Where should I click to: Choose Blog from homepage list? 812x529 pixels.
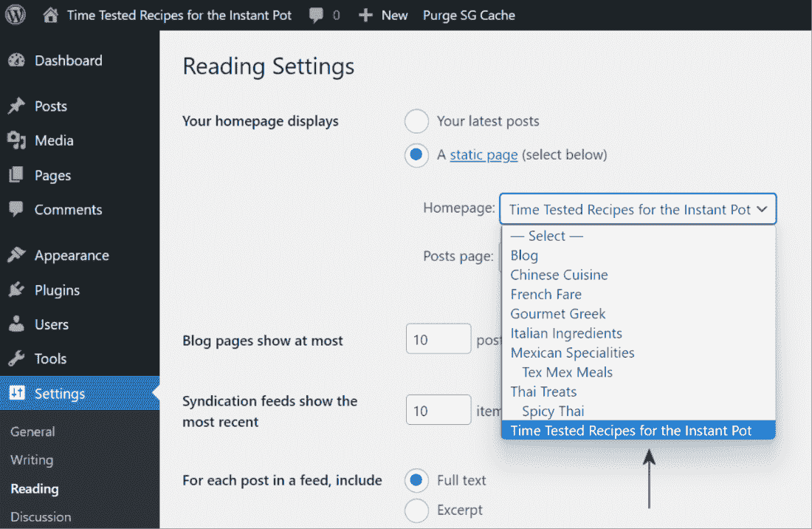(x=639, y=256)
